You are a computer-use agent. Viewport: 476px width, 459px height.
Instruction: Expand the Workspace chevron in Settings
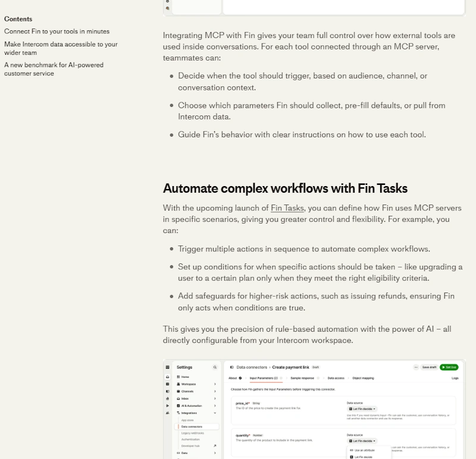215,384
